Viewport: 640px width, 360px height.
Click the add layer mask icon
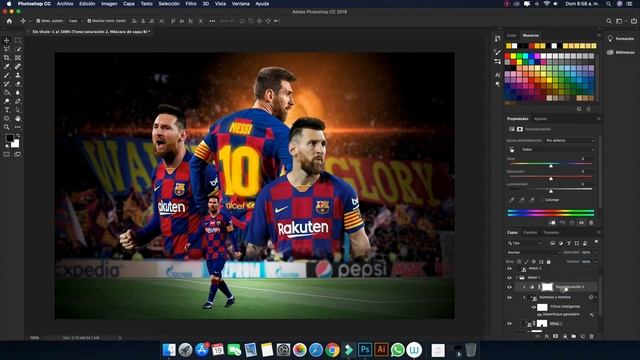coord(556,336)
